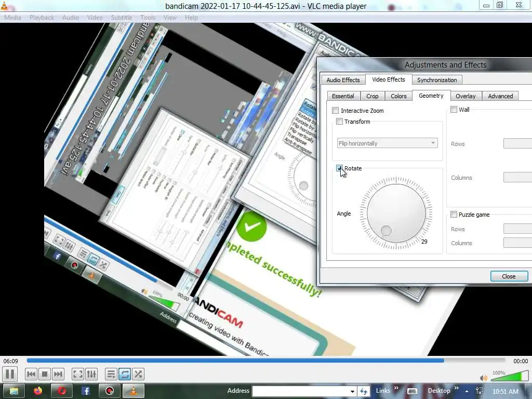Viewport: 532px width, 399px height.
Task: Open the Help menu
Action: pos(191,17)
